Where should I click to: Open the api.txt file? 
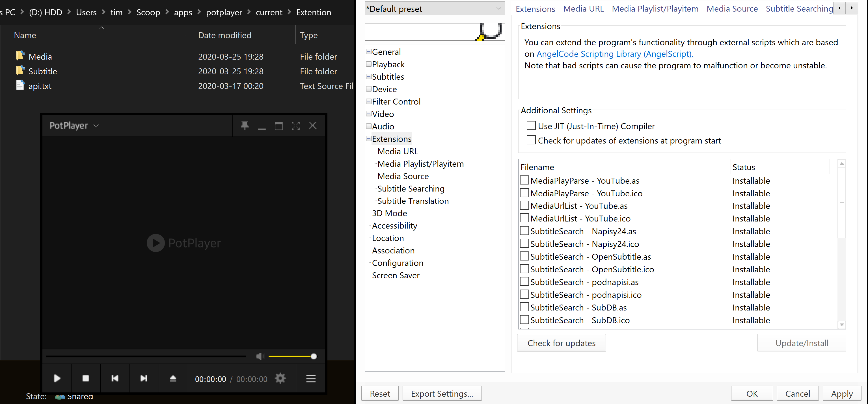tap(40, 86)
